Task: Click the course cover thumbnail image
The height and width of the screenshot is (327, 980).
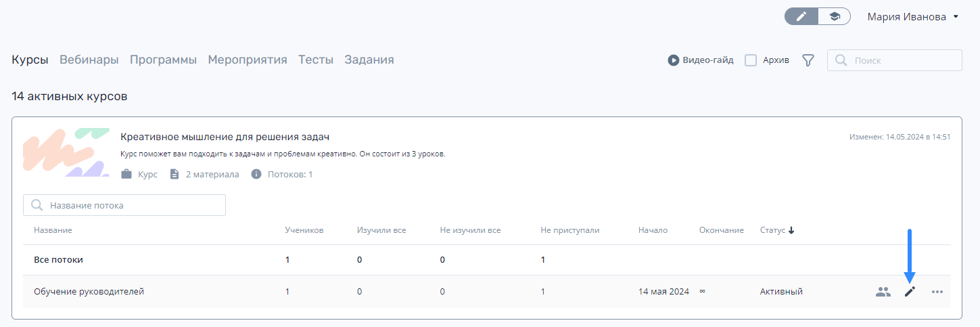Action: (66, 152)
